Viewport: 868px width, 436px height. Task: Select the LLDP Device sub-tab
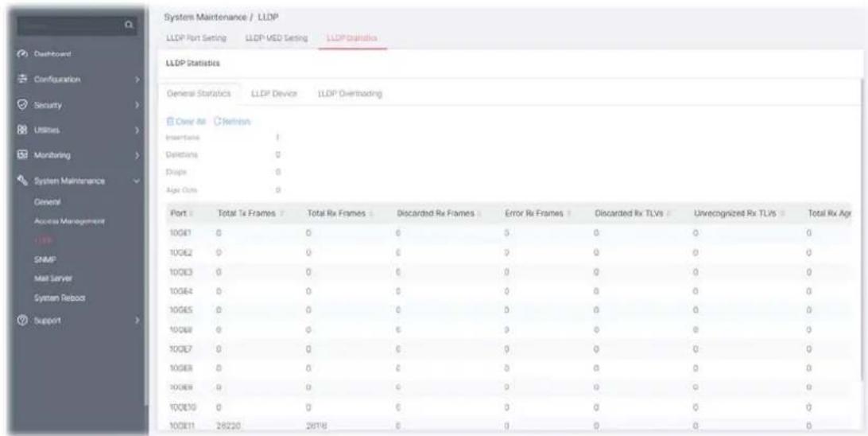click(274, 94)
